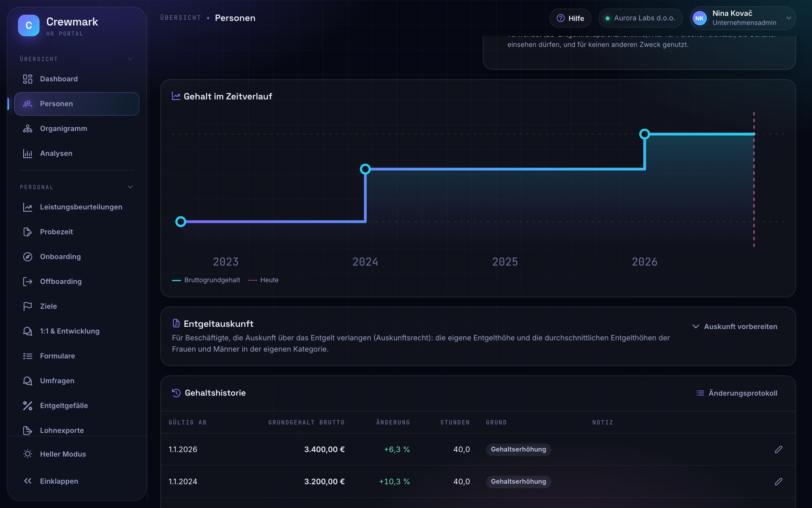
Task: Click the 3.400,00 € salary value
Action: [x=324, y=450]
